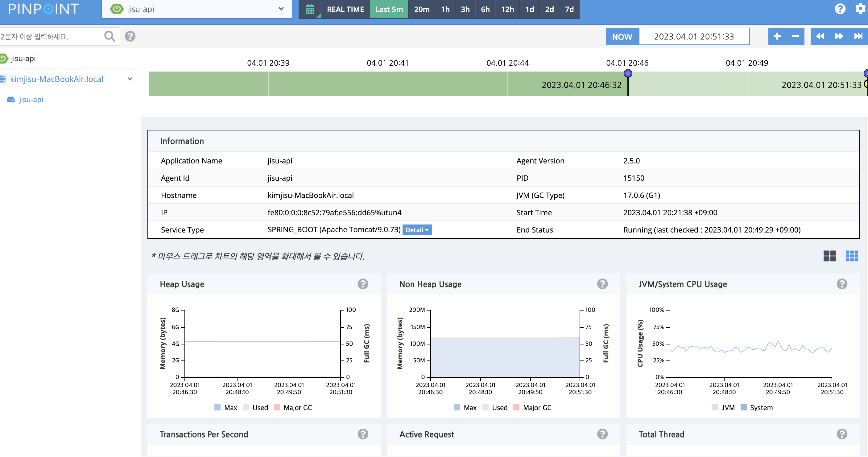
Task: Open the settings gear in header
Action: pyautogui.click(x=860, y=9)
